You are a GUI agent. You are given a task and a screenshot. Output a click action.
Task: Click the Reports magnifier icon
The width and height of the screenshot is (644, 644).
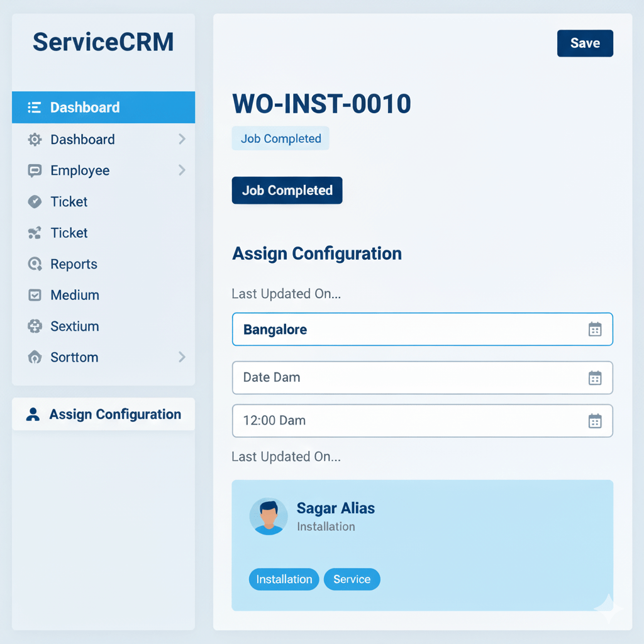coord(35,264)
